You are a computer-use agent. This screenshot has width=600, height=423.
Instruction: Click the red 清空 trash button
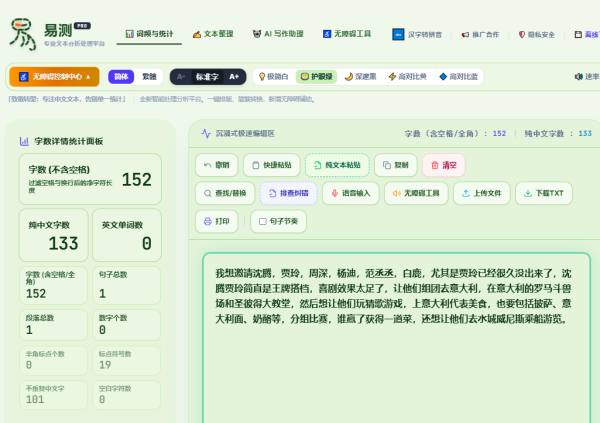[444, 165]
